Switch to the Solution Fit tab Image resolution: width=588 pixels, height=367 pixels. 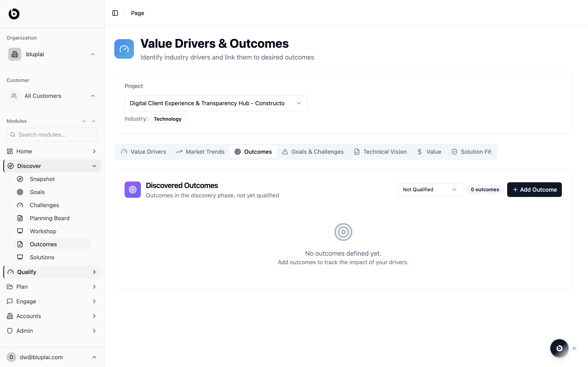(x=471, y=152)
